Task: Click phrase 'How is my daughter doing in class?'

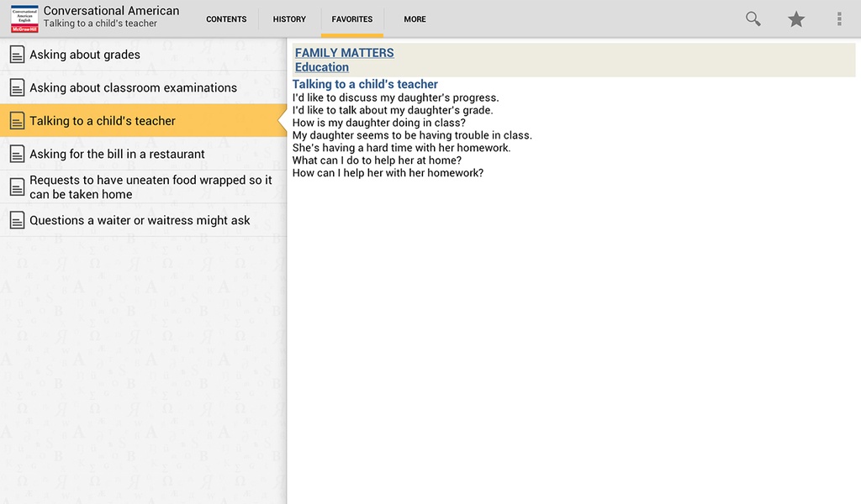Action: coord(379,123)
